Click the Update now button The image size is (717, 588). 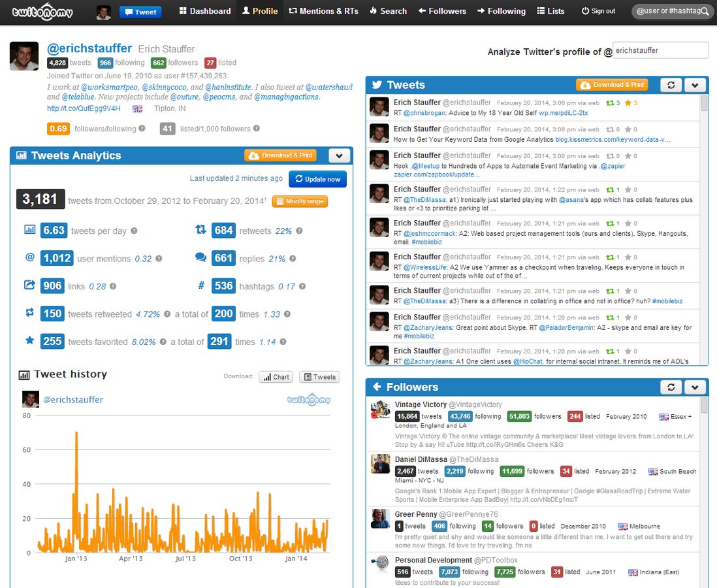click(x=318, y=179)
